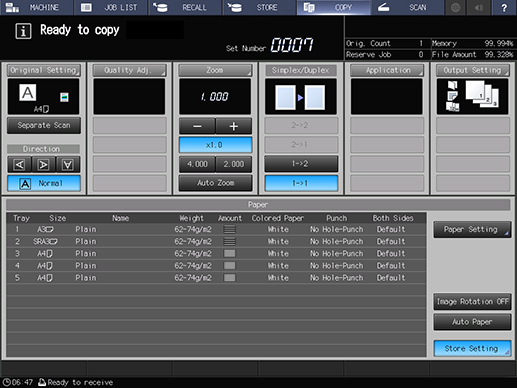Click tray 3 paper amount indicator
This screenshot has width=517, height=388.
[x=230, y=254]
